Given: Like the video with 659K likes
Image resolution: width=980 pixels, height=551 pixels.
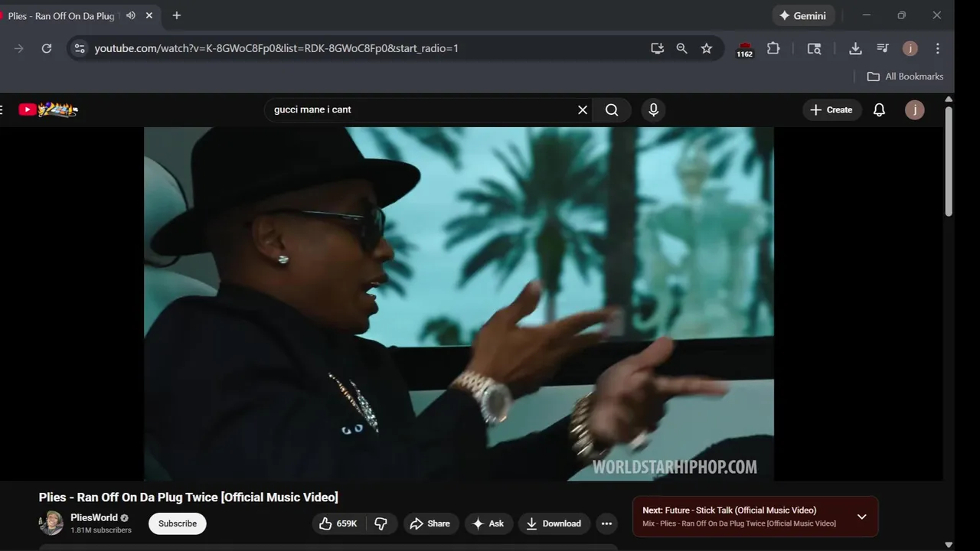Looking at the screenshot, I should 338,523.
